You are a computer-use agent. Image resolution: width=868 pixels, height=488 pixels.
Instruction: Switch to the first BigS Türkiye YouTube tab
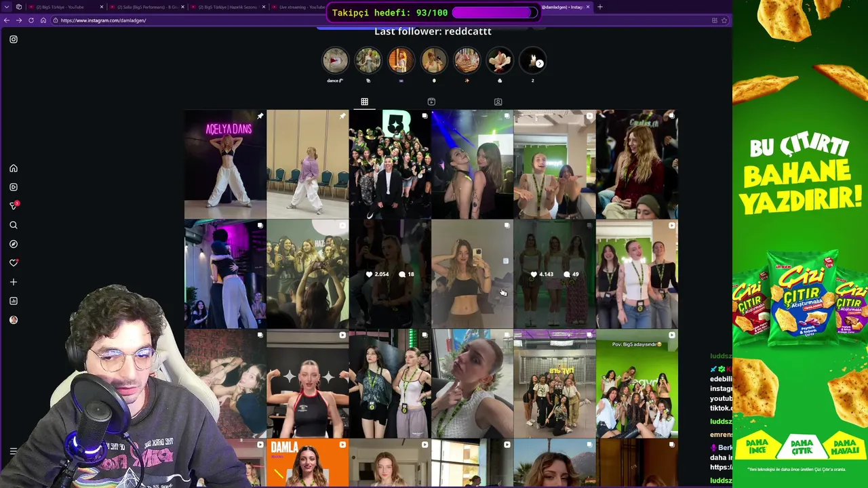[65, 7]
